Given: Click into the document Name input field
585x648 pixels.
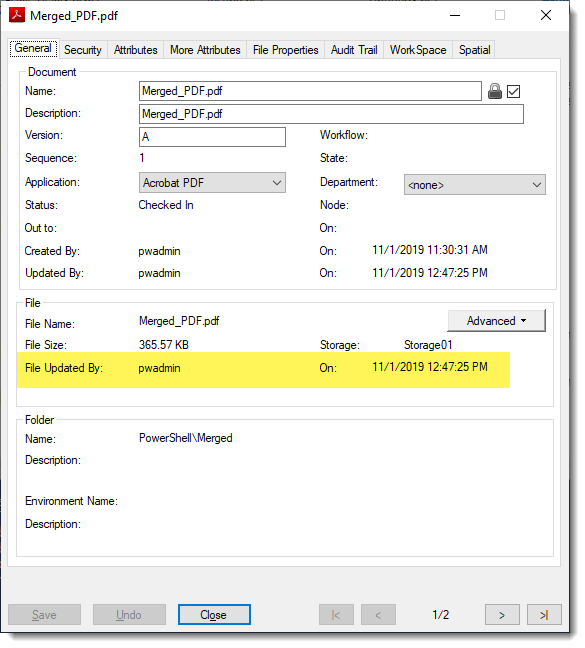Looking at the screenshot, I should tap(310, 91).
